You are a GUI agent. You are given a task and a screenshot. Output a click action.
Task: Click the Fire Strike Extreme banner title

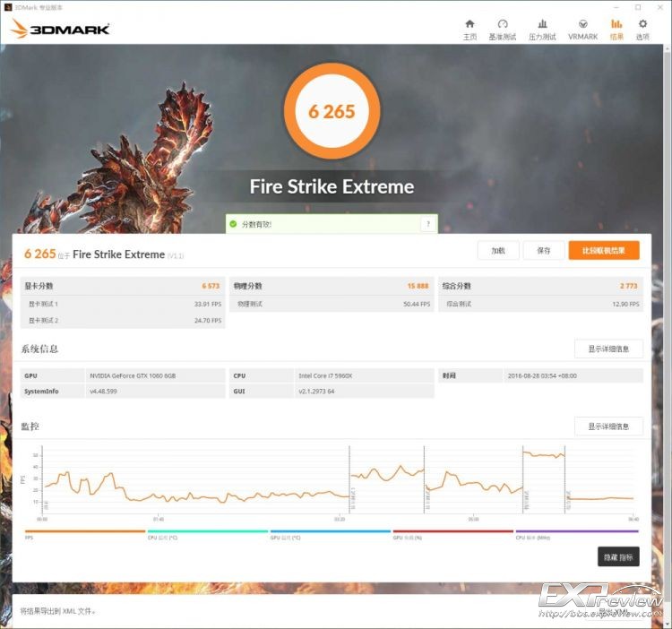332,186
